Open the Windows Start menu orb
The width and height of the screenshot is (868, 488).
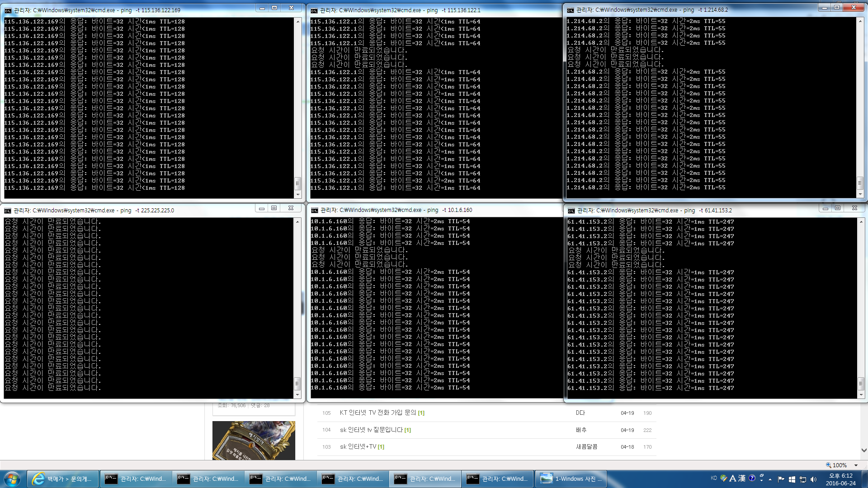click(12, 479)
